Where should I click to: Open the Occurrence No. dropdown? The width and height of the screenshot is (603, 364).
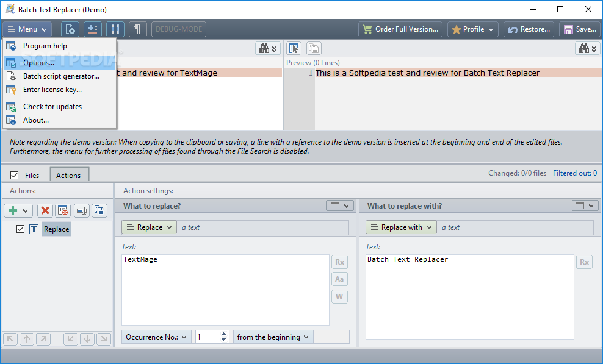[x=156, y=337]
